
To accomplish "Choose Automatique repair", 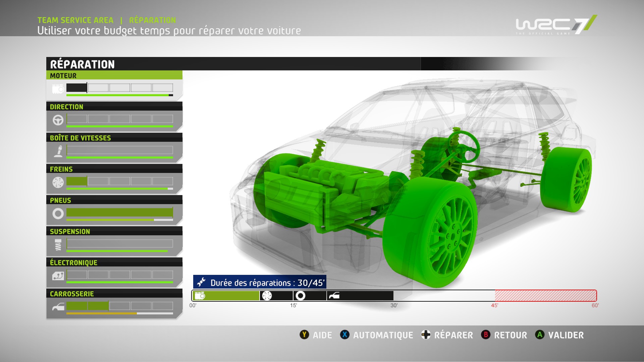I will coord(383,335).
